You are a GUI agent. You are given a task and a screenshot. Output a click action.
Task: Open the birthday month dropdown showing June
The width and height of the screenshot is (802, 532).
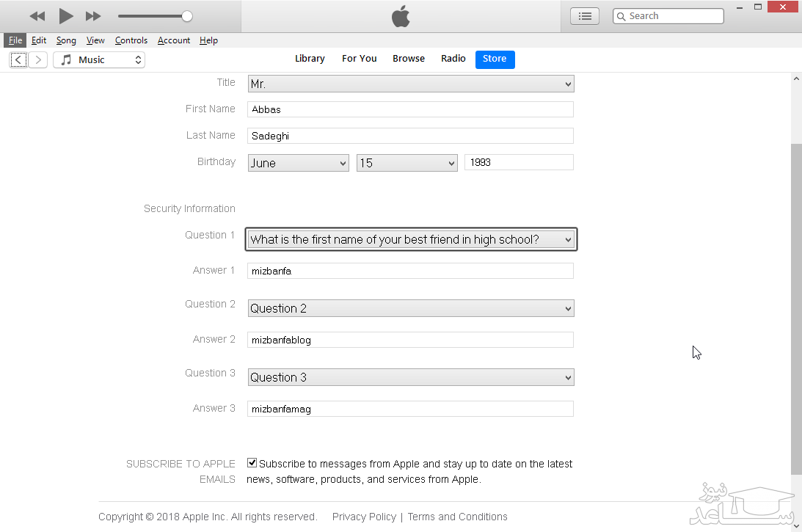click(x=298, y=163)
